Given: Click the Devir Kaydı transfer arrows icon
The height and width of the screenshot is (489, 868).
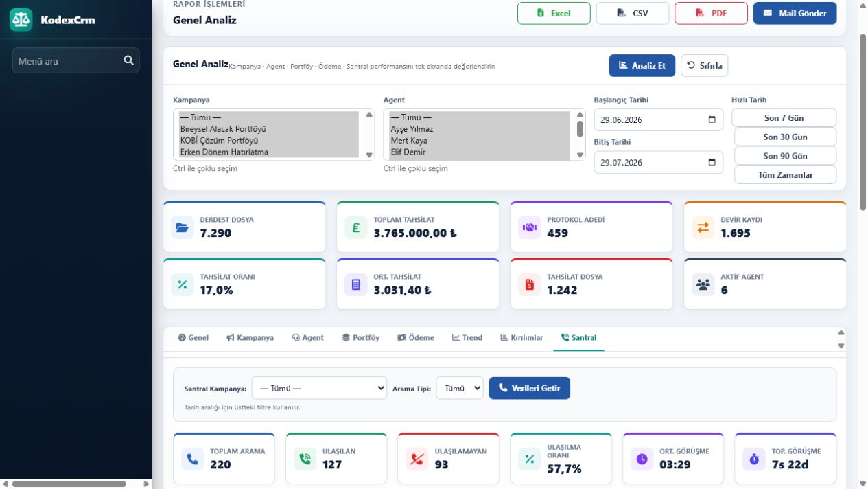Looking at the screenshot, I should [x=703, y=227].
